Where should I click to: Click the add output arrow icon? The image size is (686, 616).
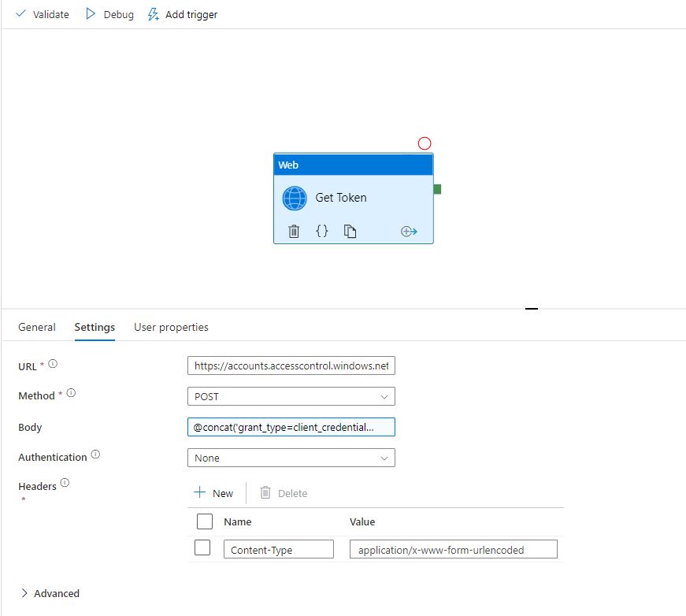[408, 231]
